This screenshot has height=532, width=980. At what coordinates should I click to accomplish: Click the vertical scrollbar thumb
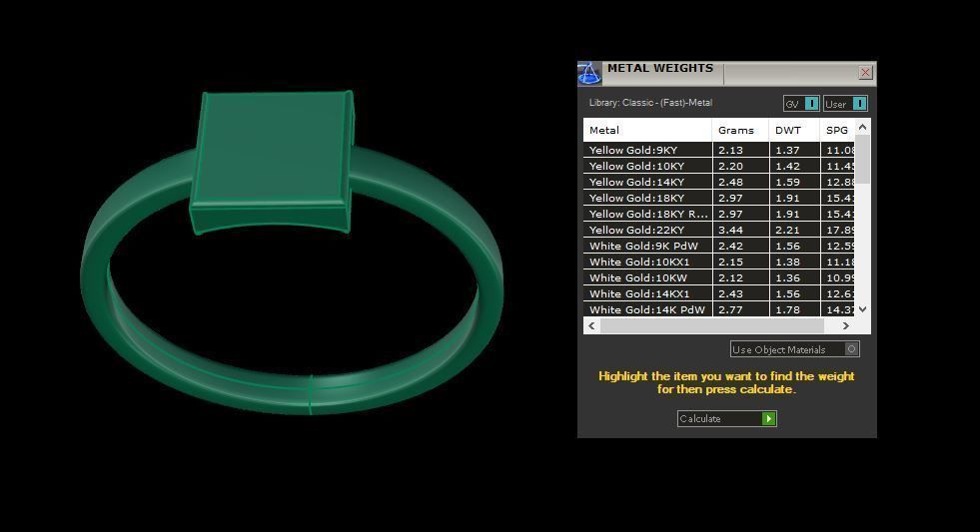[862, 159]
